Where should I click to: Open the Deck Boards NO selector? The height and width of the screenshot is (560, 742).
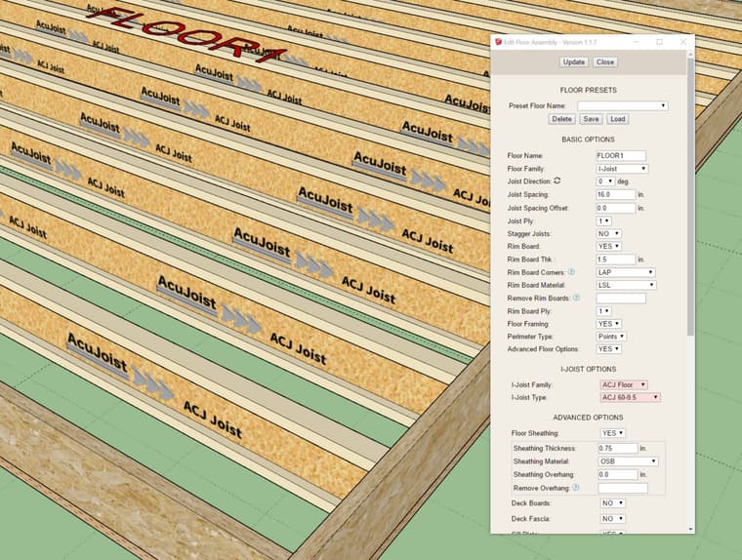(613, 503)
